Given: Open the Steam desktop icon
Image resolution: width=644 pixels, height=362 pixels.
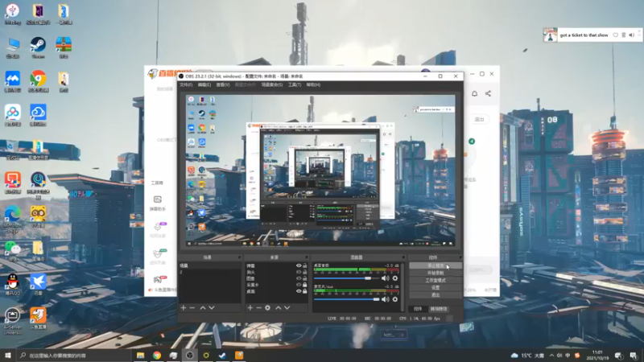Looking at the screenshot, I should point(38,47).
